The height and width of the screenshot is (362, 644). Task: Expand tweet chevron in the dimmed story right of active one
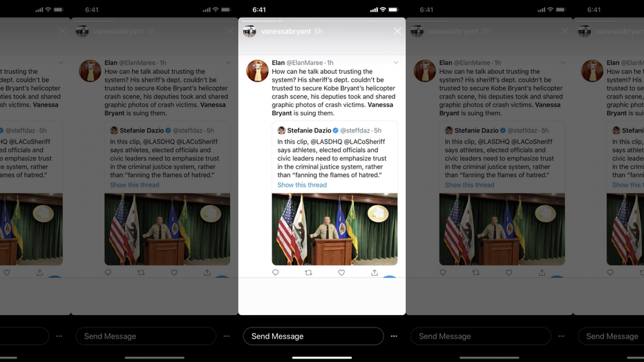563,63
